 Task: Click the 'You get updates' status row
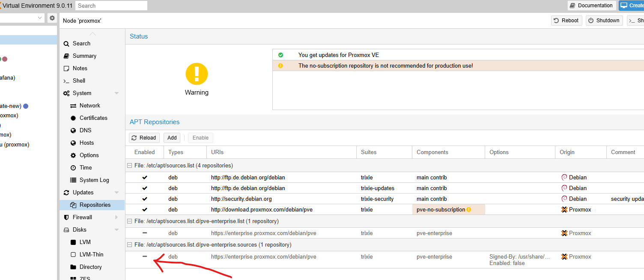[458, 55]
